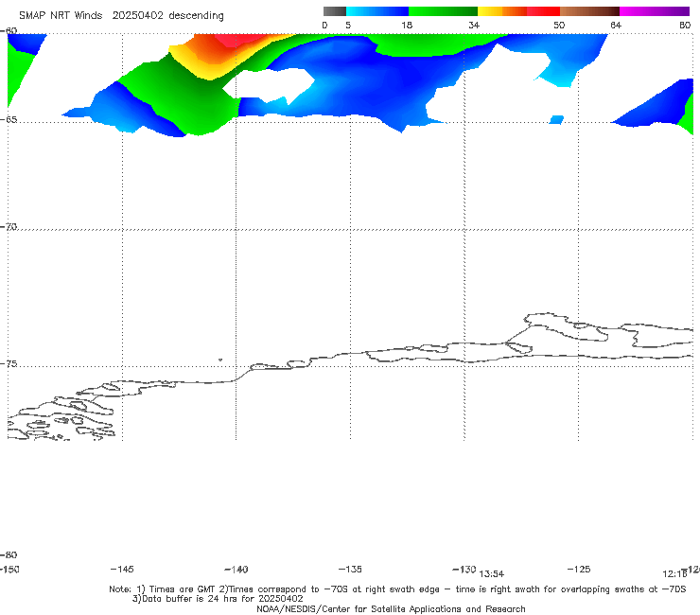This screenshot has height=615, width=700.
Task: Click the SMAP NRT Winds title text
Action: pos(61,16)
